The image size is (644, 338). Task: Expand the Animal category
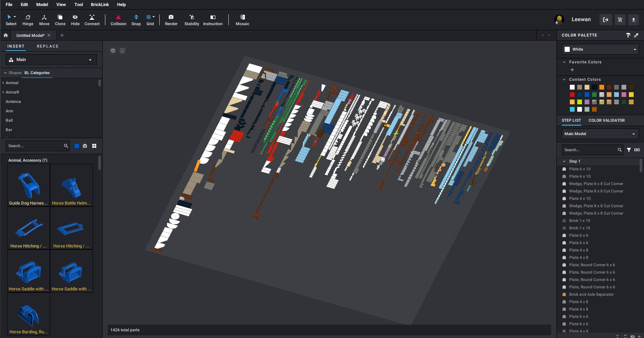tap(3, 83)
